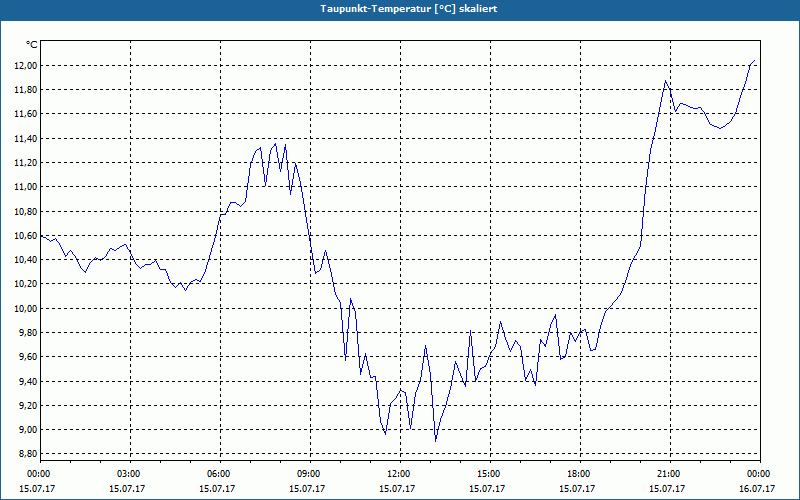Click the °C unit label on the axis

pyautogui.click(x=32, y=45)
